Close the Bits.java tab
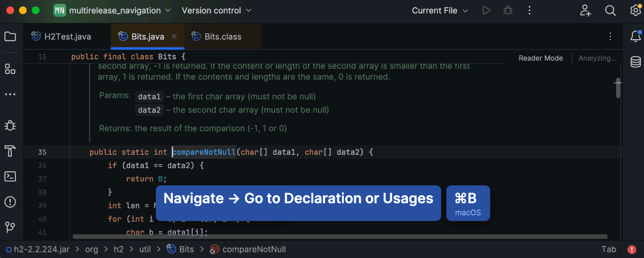This screenshot has height=258, width=644. [174, 37]
